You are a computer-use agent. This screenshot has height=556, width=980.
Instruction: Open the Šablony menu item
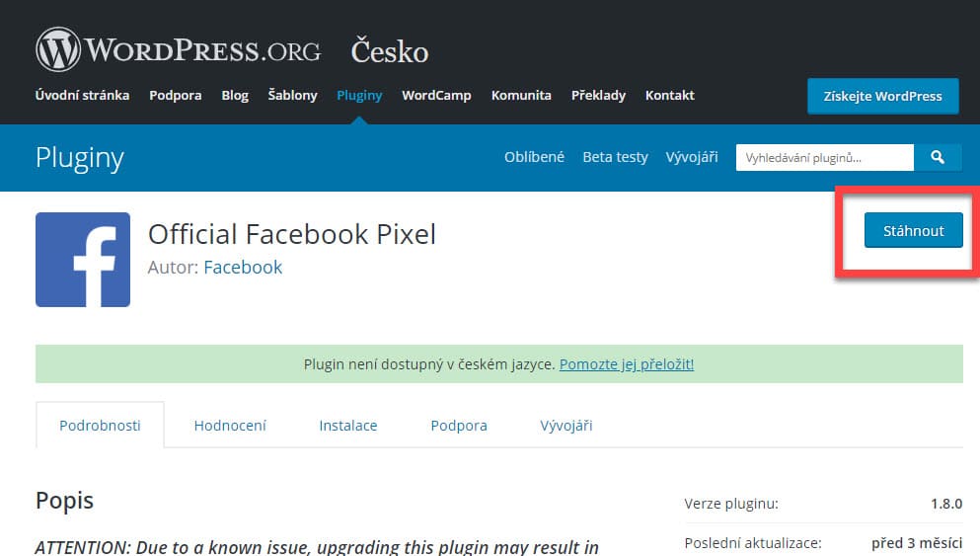pyautogui.click(x=292, y=96)
